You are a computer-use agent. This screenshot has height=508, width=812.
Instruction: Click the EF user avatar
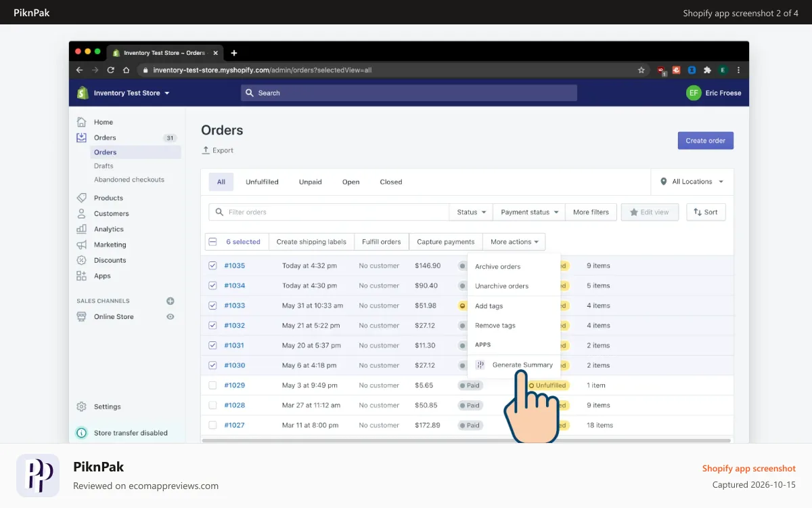694,93
